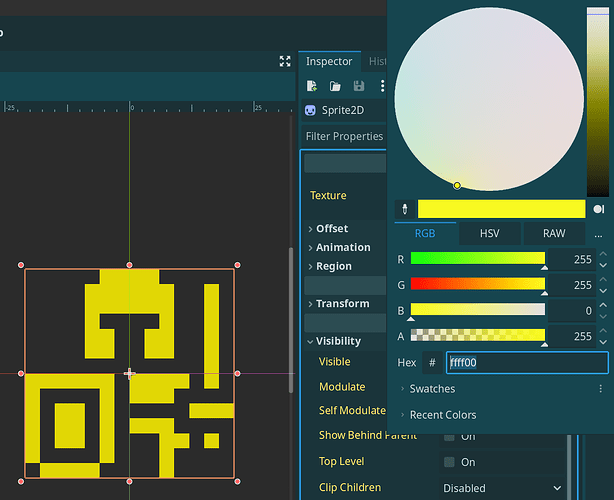Click the sprite's right-middle resize handle

[x=237, y=374]
